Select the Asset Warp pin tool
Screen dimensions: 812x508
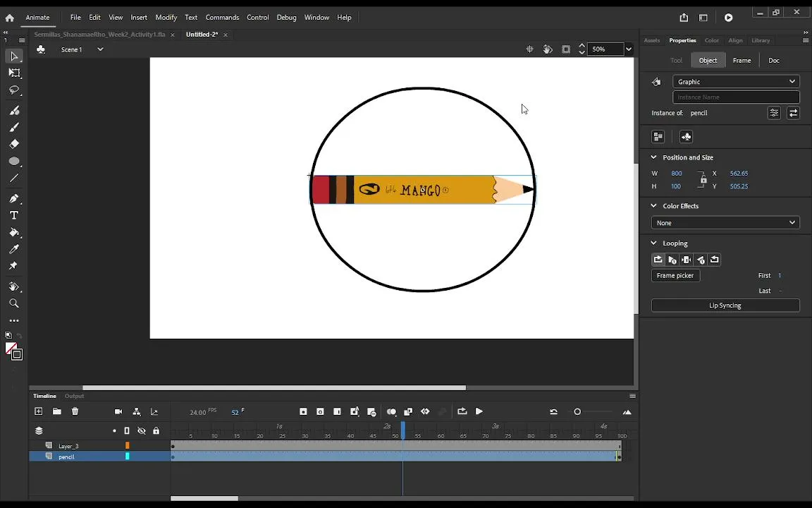pos(14,266)
